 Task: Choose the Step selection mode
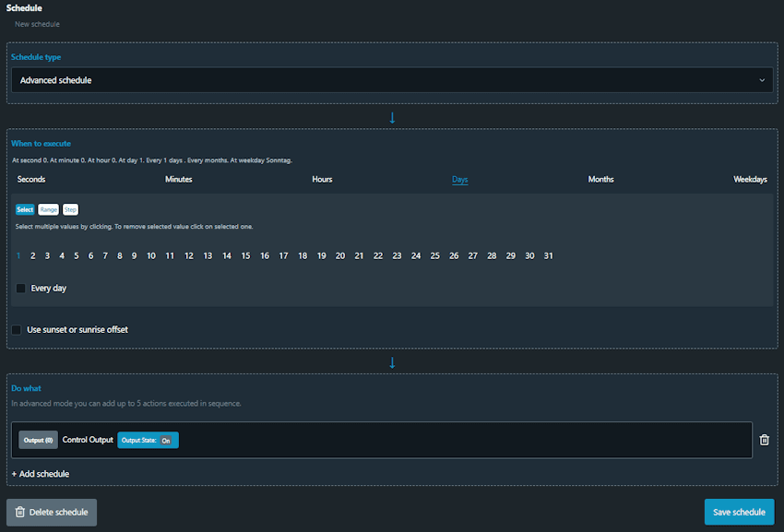pyautogui.click(x=70, y=209)
